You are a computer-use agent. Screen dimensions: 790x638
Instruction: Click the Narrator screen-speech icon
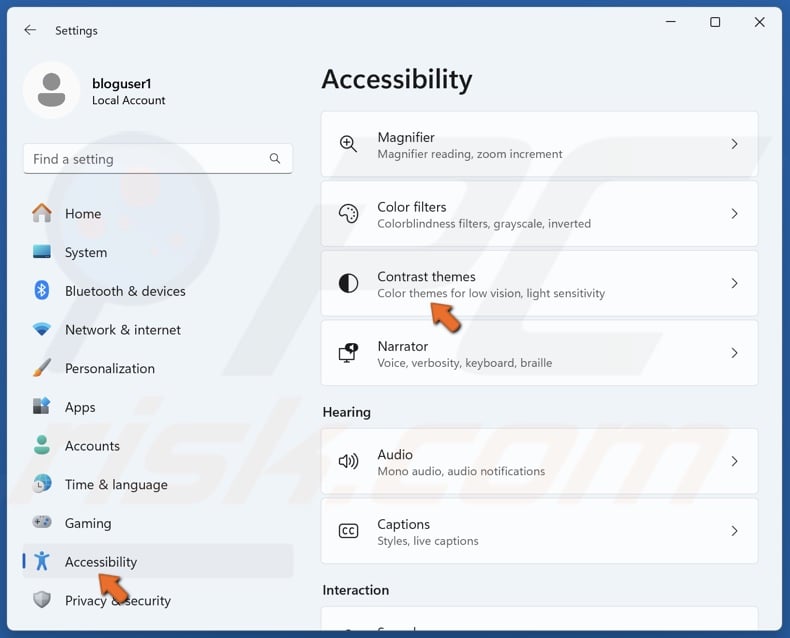tap(348, 353)
